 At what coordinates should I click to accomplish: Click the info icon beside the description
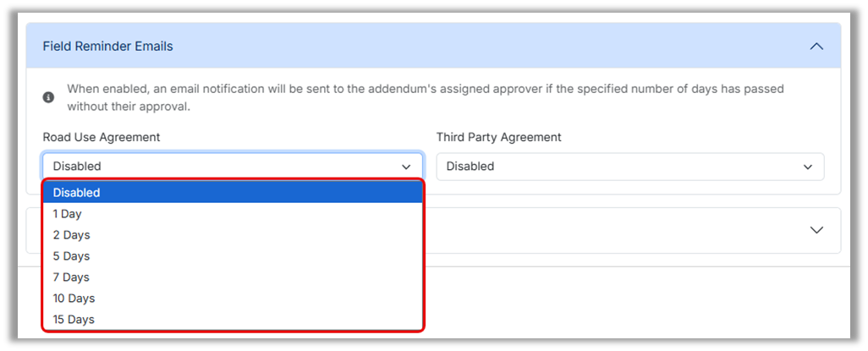click(x=49, y=97)
